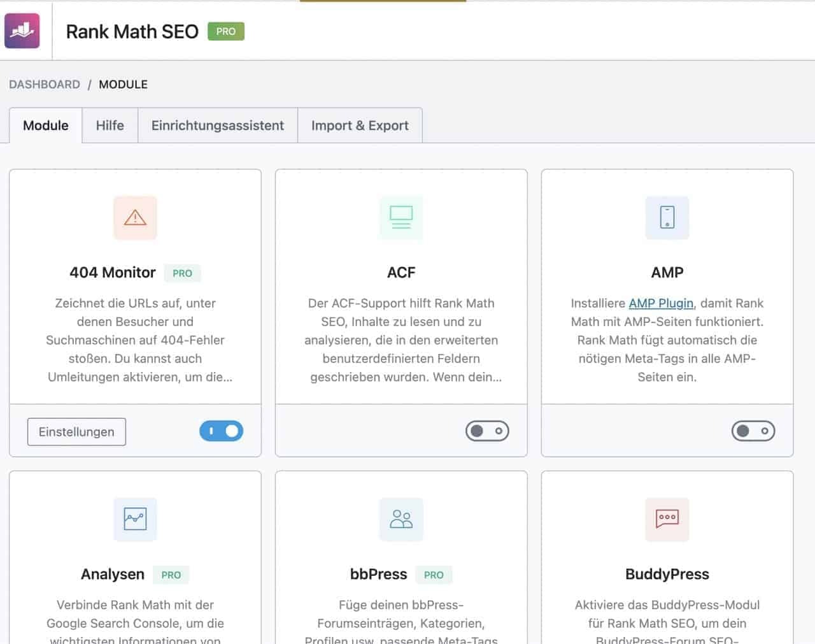This screenshot has height=644, width=815.
Task: Open the Hilfe tab
Action: point(110,125)
